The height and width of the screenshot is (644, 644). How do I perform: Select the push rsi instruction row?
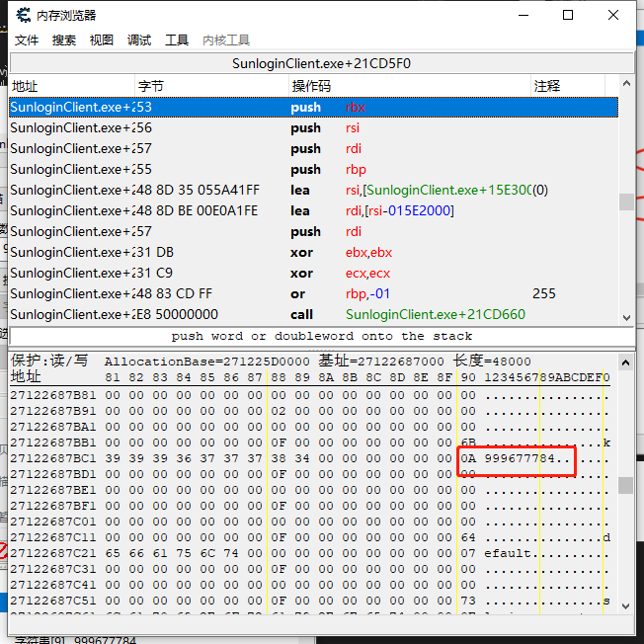click(314, 127)
